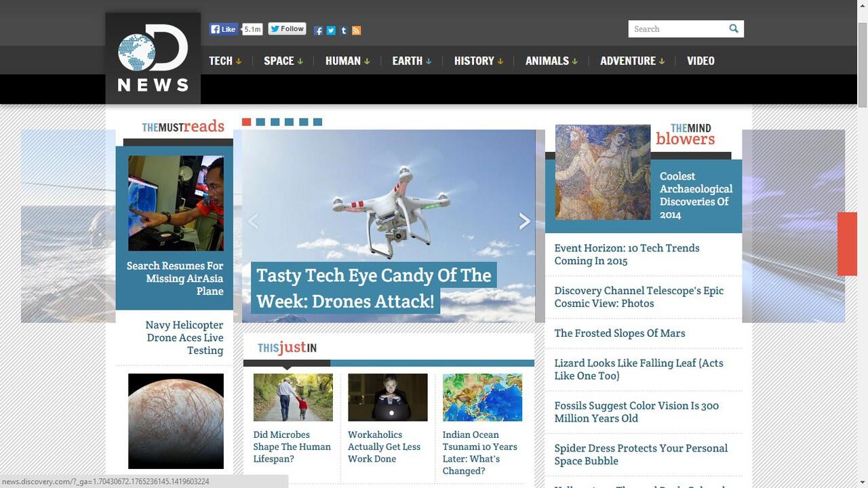The height and width of the screenshot is (488, 868).
Task: Click the AirAsia search thumbnail image
Action: coord(176,203)
